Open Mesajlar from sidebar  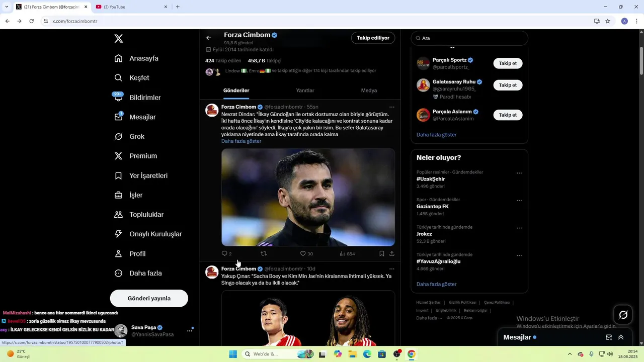pyautogui.click(x=135, y=117)
